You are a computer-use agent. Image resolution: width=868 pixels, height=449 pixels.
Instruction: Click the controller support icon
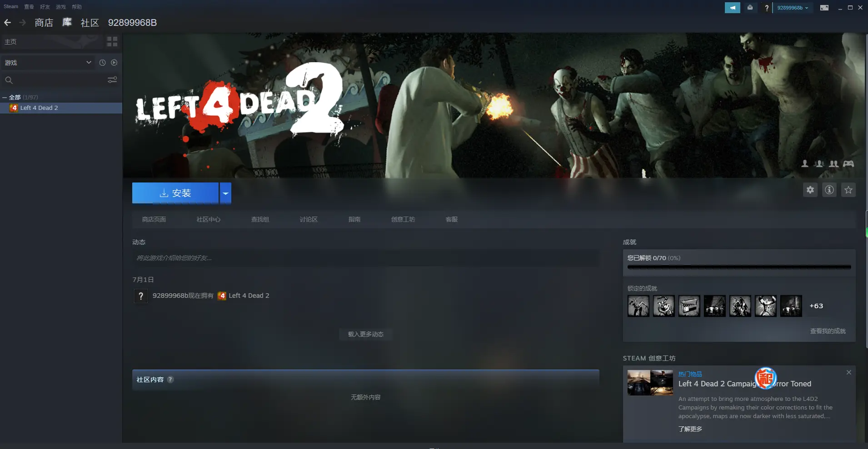point(848,163)
